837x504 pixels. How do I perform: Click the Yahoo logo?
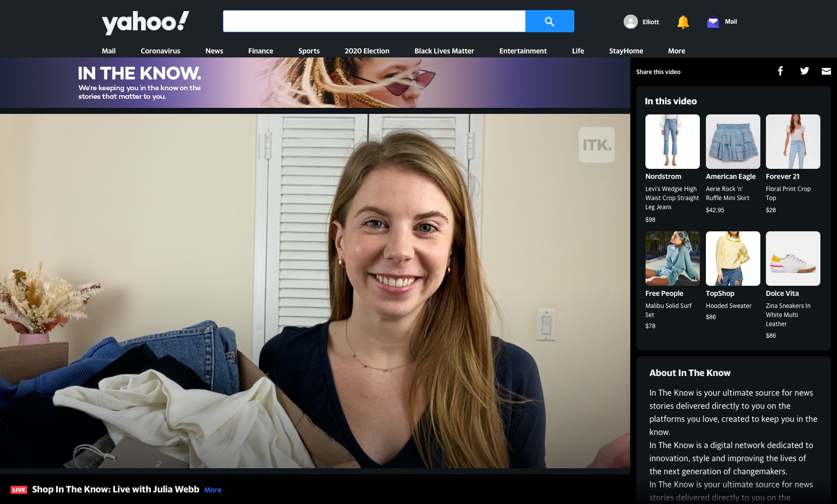coord(146,23)
